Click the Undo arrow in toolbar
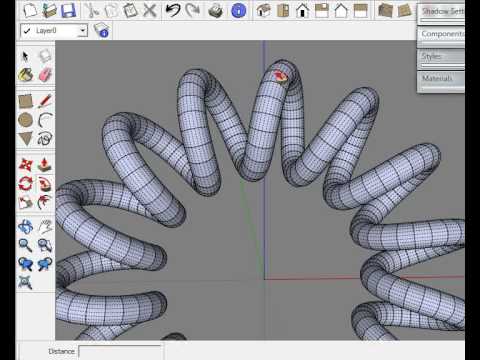Image resolution: width=480 pixels, height=360 pixels. click(173, 10)
